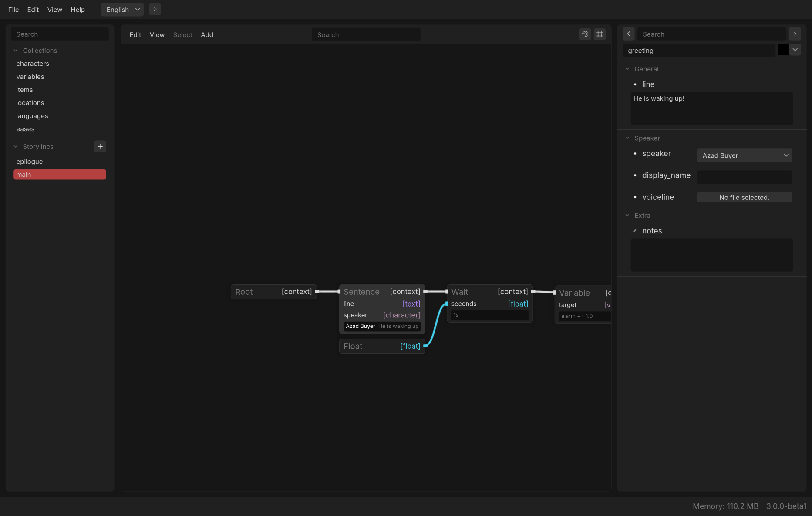This screenshot has width=812, height=516.
Task: Click the bullet icon next to display_name
Action: (635, 175)
